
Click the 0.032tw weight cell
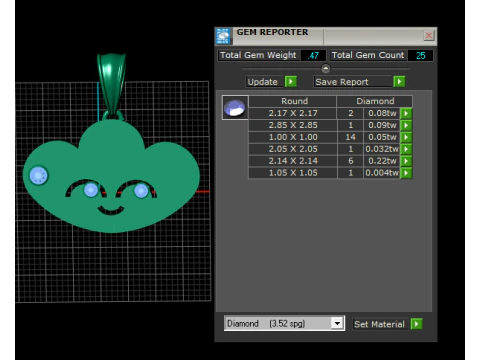coord(382,149)
